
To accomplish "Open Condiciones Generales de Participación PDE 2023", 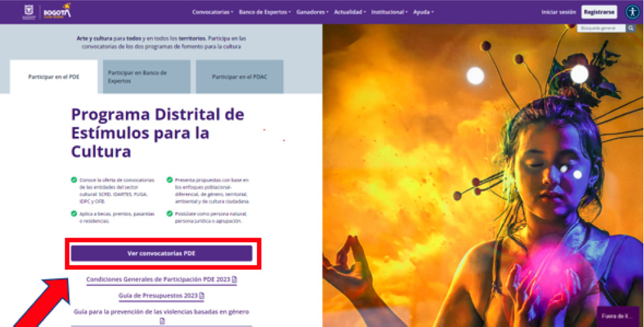I will 161,279.
